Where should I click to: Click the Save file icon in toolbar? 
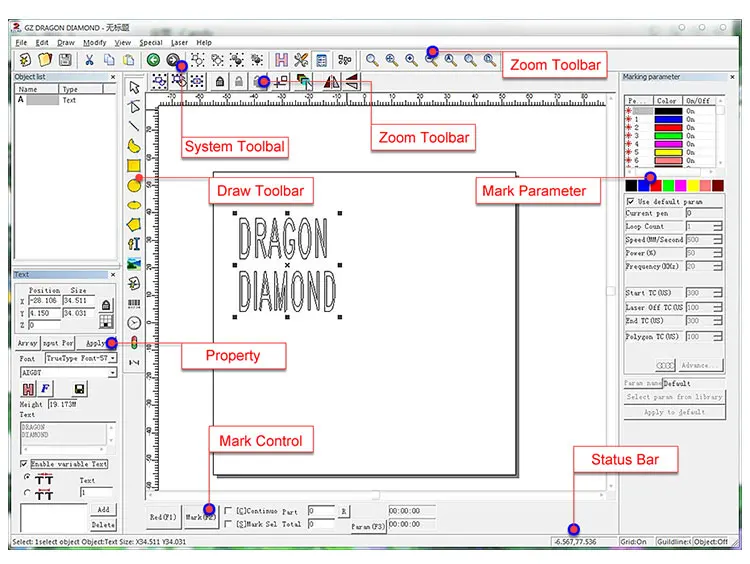click(x=64, y=60)
